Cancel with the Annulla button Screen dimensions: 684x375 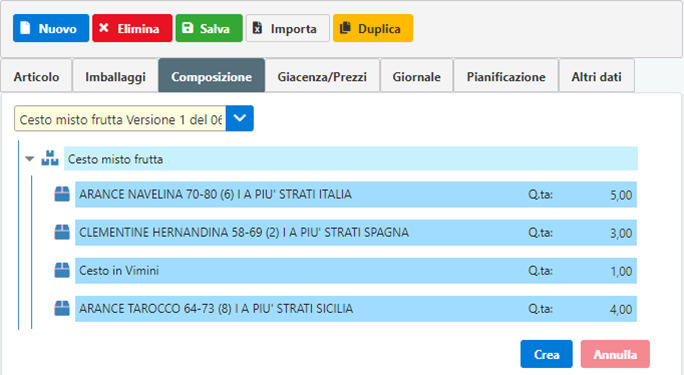615,354
